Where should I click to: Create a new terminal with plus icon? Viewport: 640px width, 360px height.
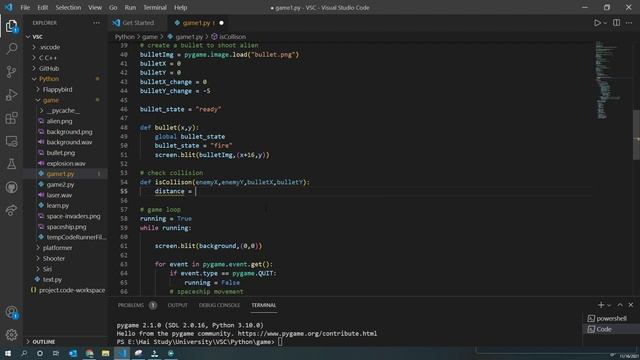tap(600, 305)
